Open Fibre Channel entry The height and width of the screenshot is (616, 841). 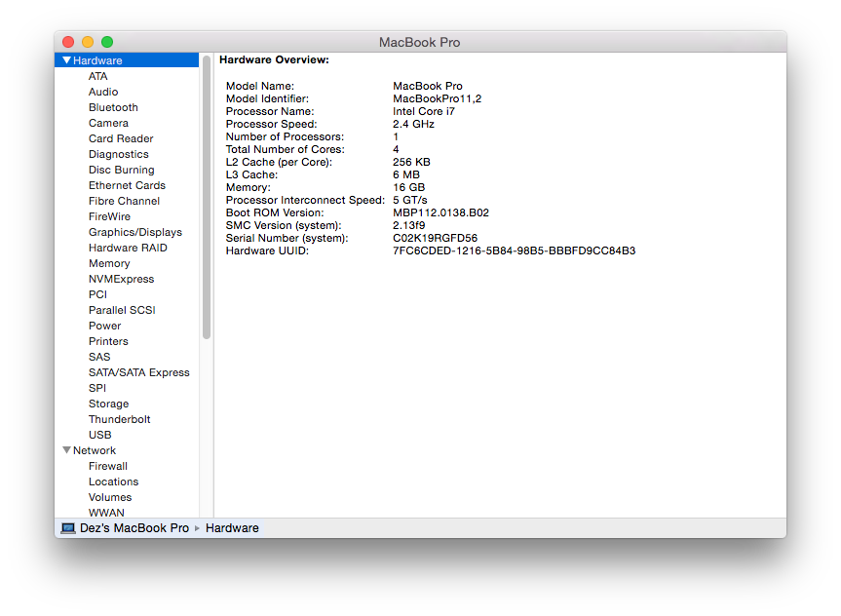[124, 201]
